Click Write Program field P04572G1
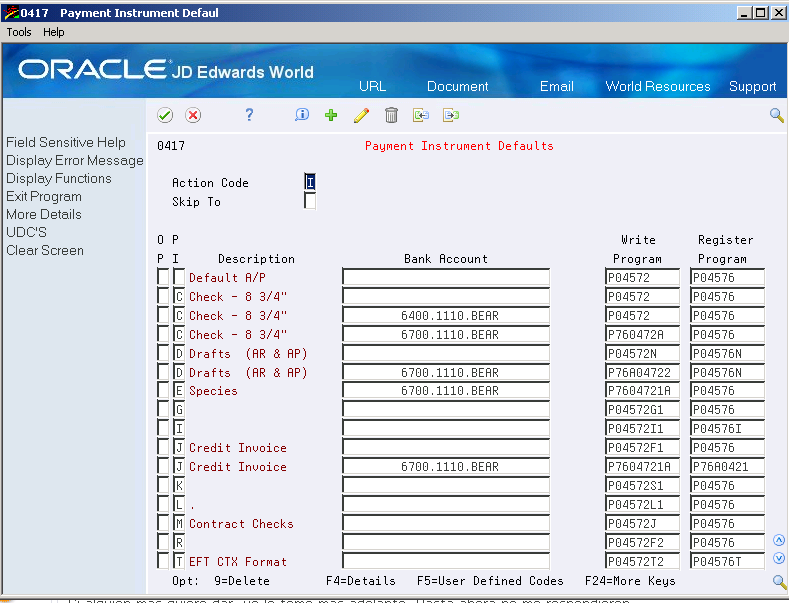 [642, 409]
